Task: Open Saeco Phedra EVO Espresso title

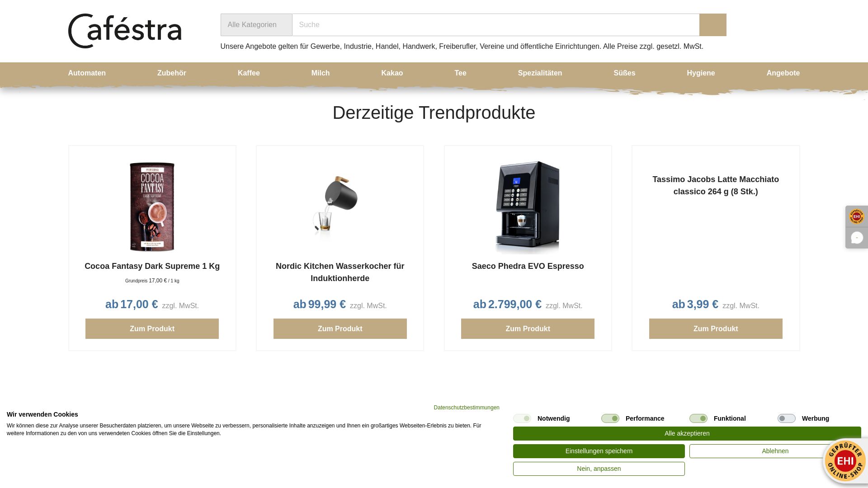Action: tap(528, 267)
